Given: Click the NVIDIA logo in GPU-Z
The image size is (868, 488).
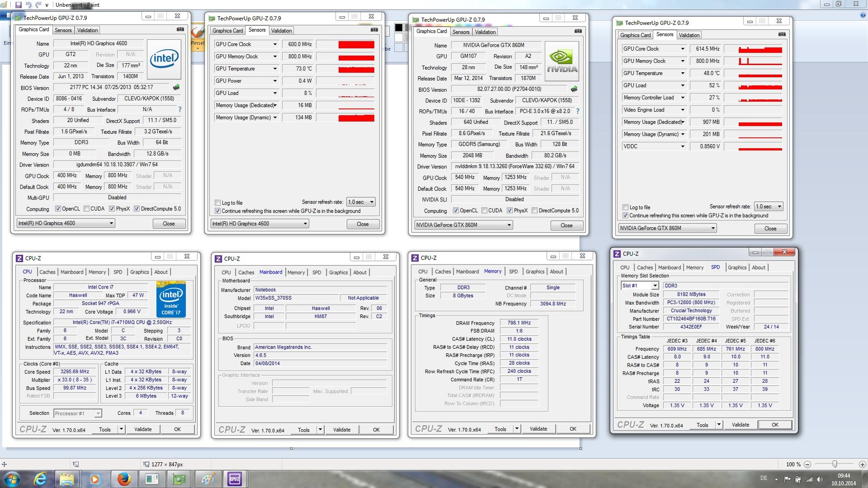Looking at the screenshot, I should point(562,61).
